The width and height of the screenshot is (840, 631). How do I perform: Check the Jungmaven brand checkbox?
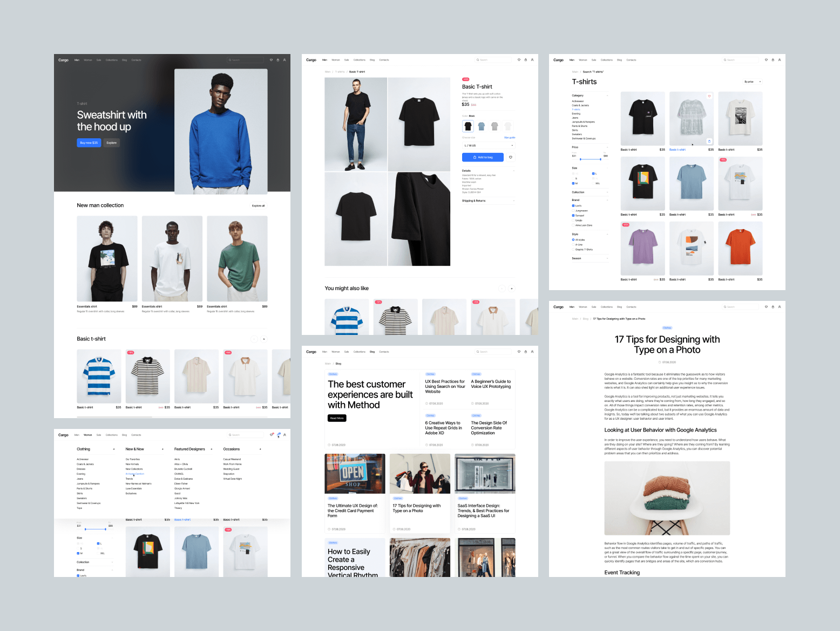click(573, 211)
